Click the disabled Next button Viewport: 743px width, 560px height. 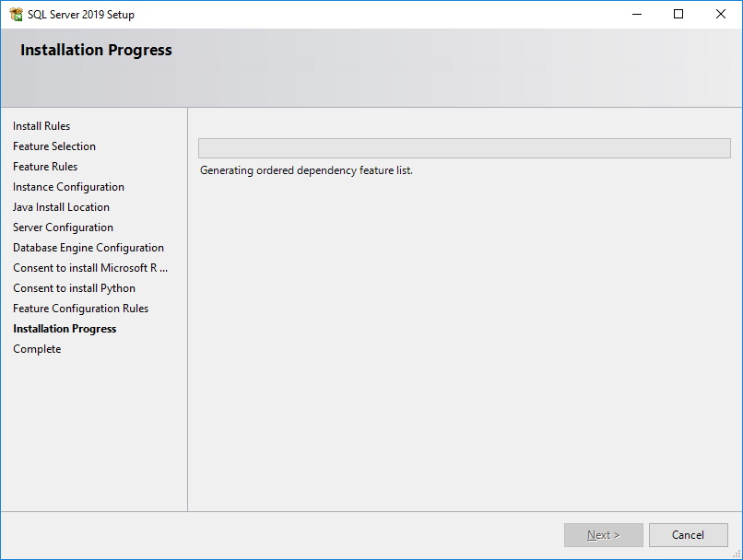click(603, 535)
